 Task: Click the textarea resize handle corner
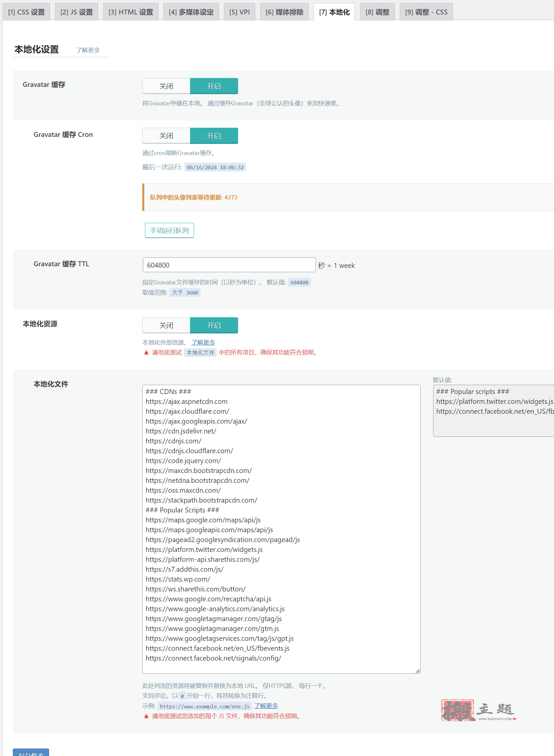[x=418, y=671]
